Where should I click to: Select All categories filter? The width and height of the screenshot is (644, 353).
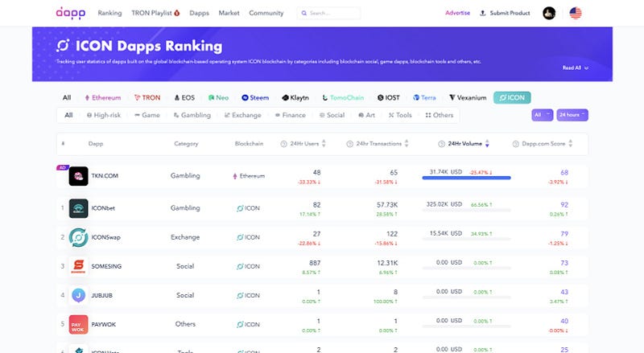[68, 115]
